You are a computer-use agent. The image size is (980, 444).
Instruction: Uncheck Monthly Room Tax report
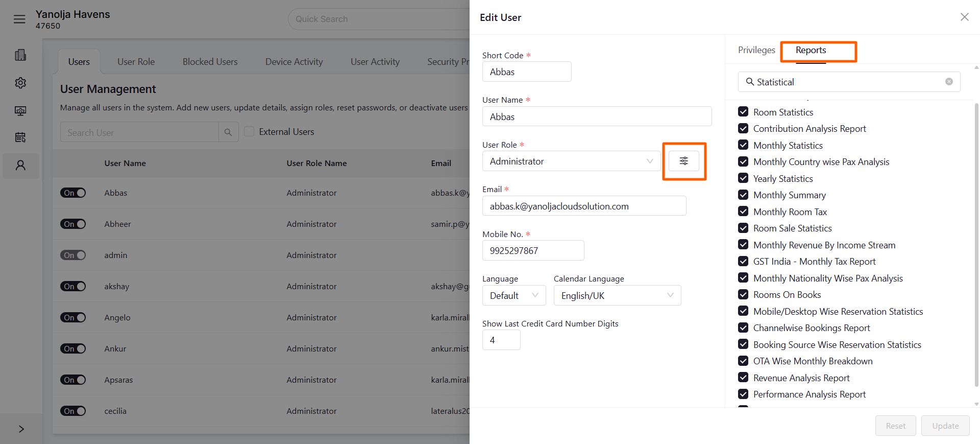coord(743,212)
